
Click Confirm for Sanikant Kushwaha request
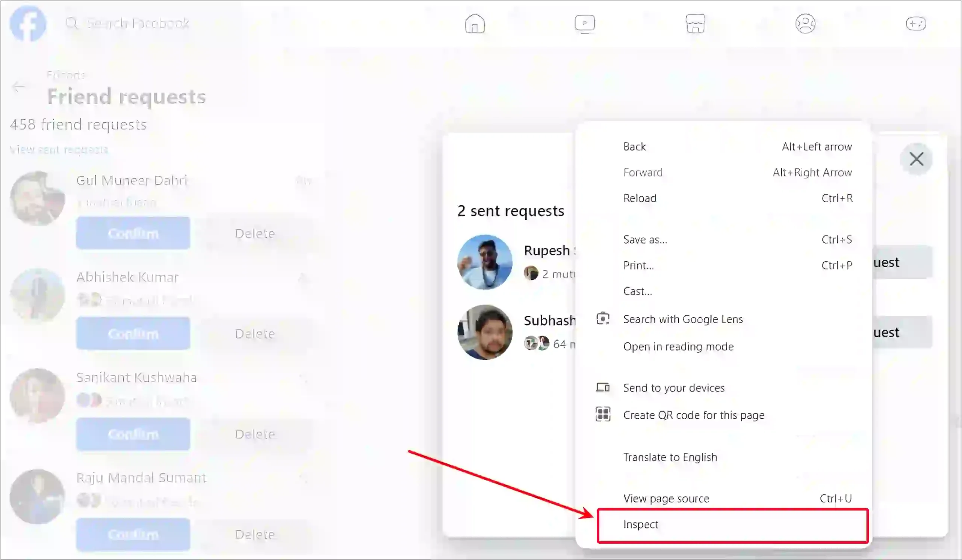[133, 434]
